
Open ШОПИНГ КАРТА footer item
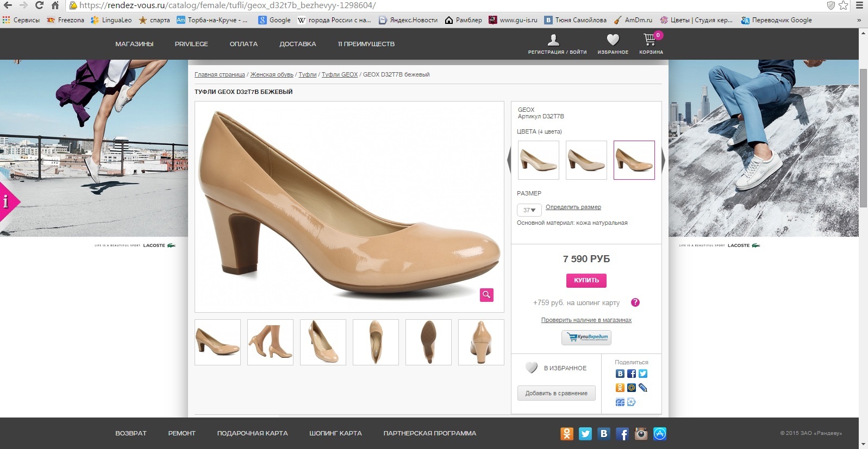(335, 433)
